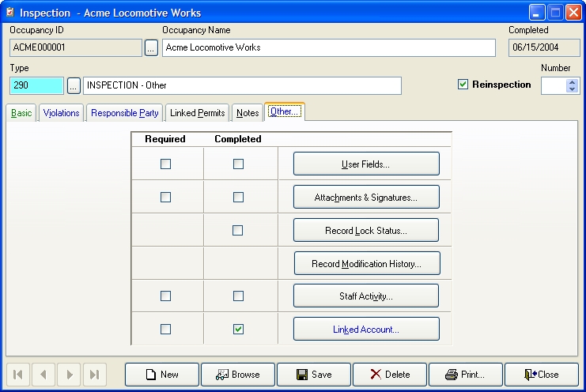
Task: Open the inspection Type lookup button
Action: (x=74, y=86)
